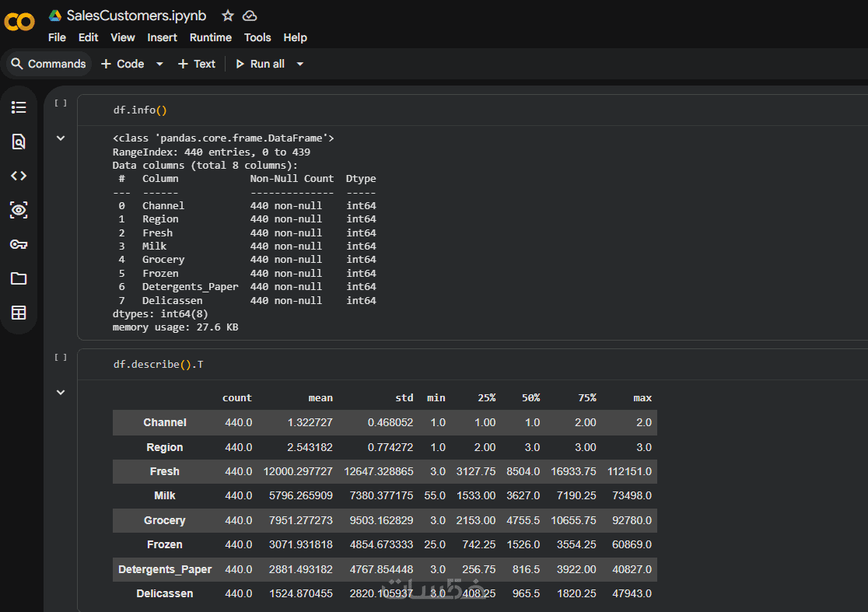The height and width of the screenshot is (612, 868).
Task: Open the Files folder icon in sidebar
Action: (x=19, y=278)
